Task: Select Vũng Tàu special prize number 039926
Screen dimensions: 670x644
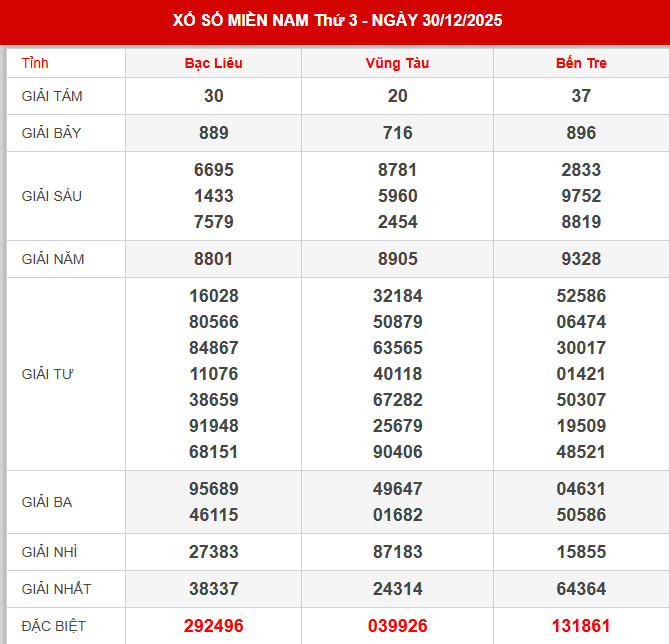Action: pos(397,626)
